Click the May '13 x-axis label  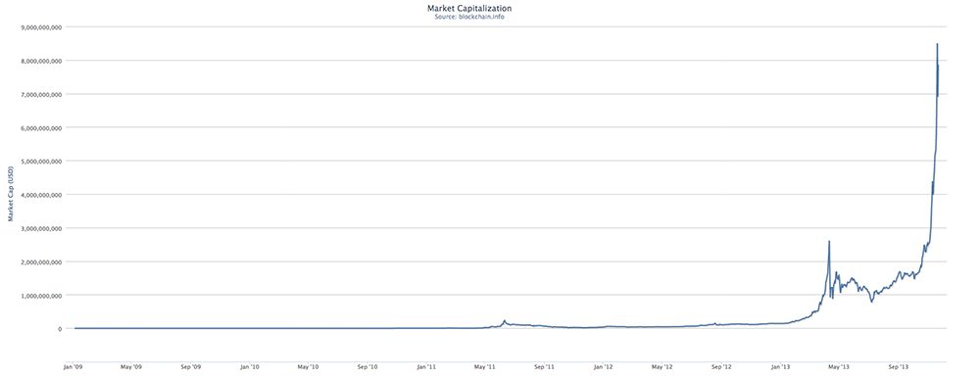[x=840, y=367]
